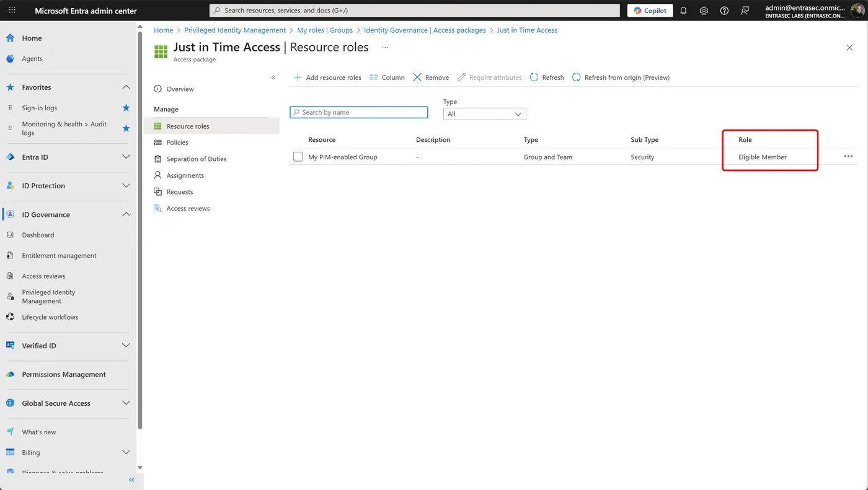Click Refresh in the toolbar
868x490 pixels.
point(547,77)
